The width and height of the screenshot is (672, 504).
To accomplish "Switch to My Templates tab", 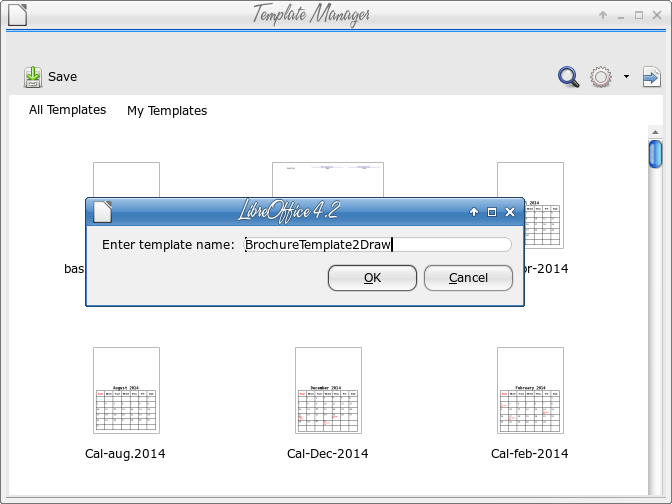I will 167,111.
